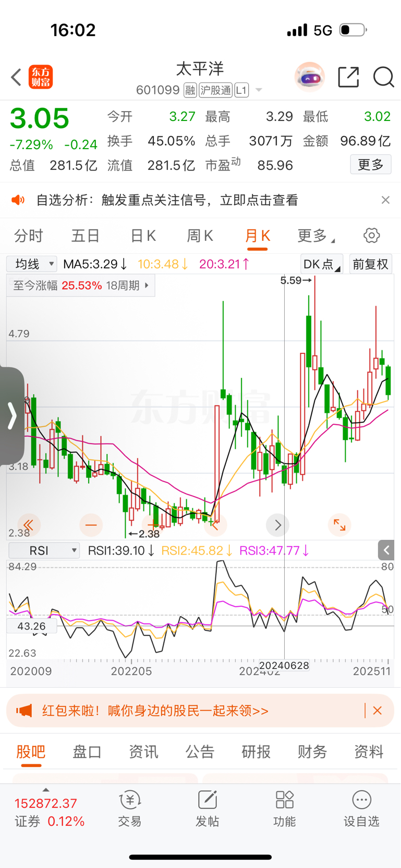Screen dimensions: 401x868
Task: Open 红包来啦 invitation link
Action: pyautogui.click(x=155, y=711)
